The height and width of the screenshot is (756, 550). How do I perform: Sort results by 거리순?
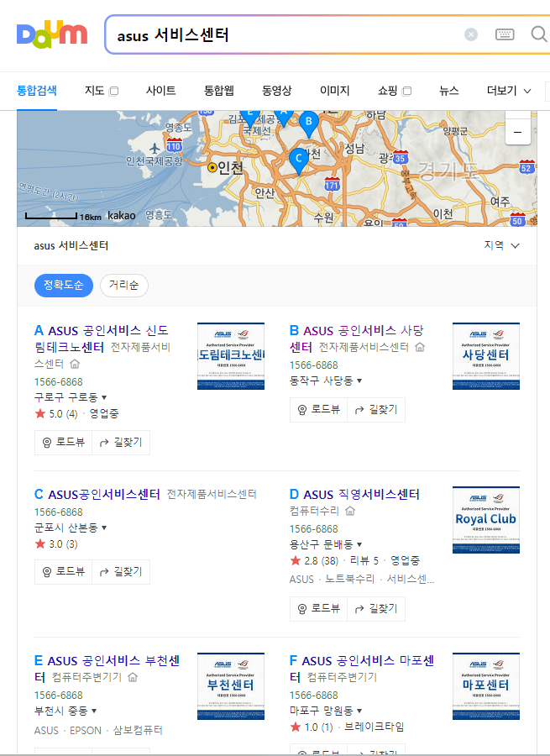click(124, 286)
